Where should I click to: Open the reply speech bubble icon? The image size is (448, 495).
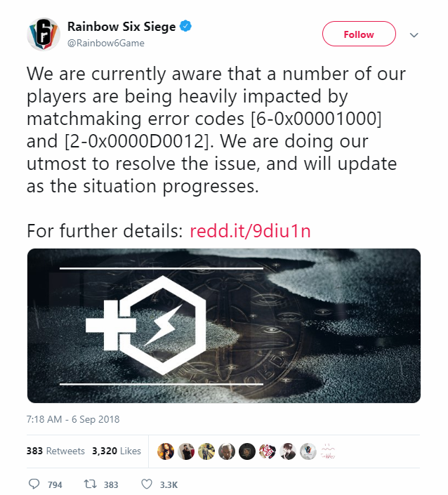click(34, 484)
